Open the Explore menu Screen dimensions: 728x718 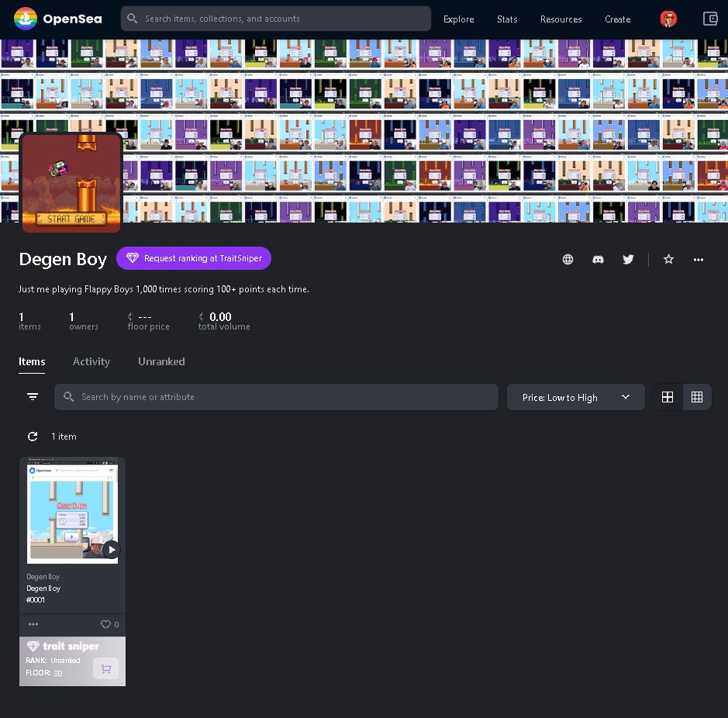point(458,19)
